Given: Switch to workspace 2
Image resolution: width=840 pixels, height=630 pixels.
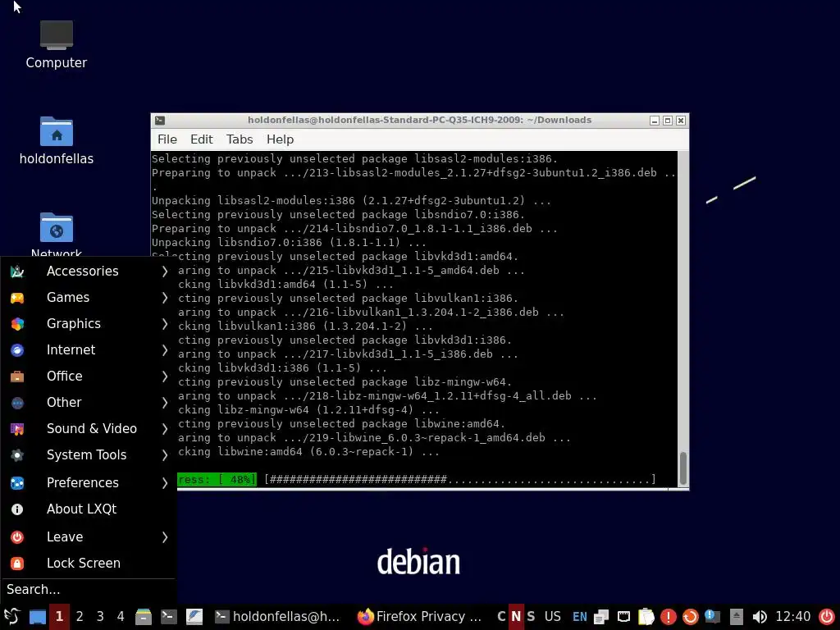Looking at the screenshot, I should pos(80,617).
